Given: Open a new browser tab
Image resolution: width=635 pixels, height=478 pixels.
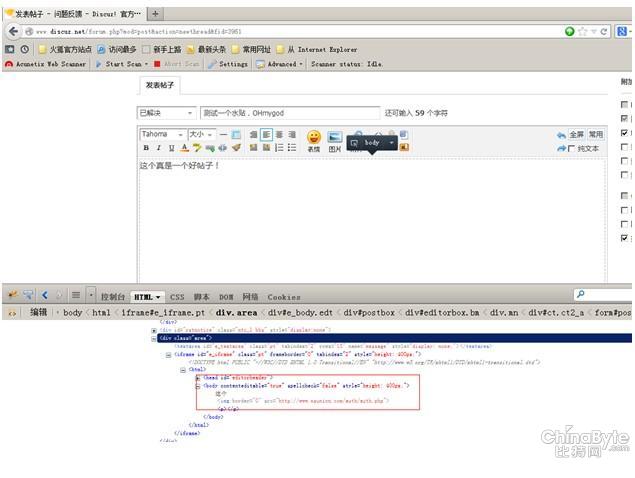Looking at the screenshot, I should [x=155, y=14].
